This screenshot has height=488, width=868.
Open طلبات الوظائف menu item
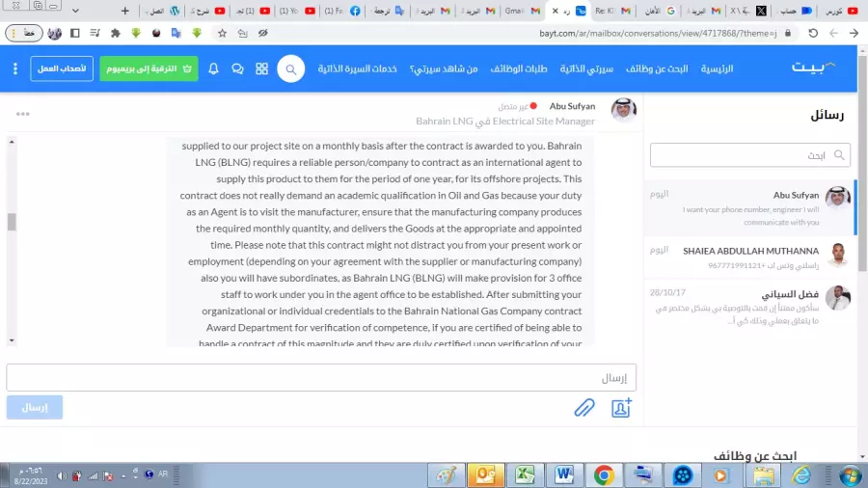[x=519, y=68]
